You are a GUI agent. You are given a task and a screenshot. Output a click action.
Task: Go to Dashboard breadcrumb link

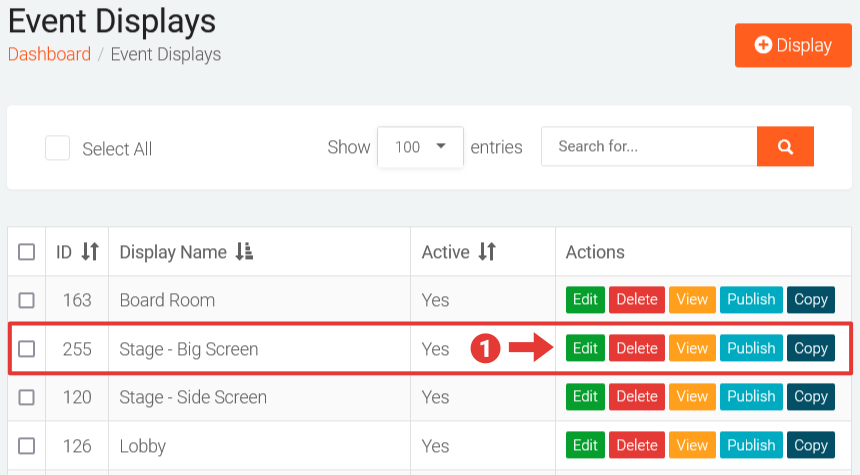click(x=49, y=54)
